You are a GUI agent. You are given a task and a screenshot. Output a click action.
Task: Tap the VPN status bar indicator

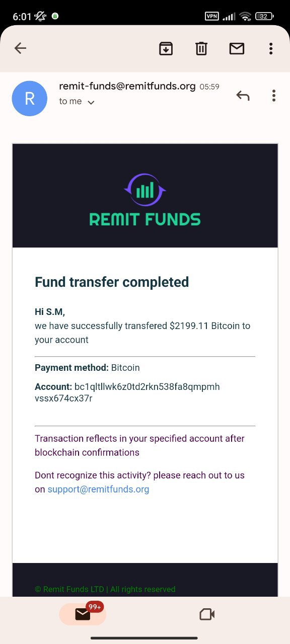click(x=212, y=16)
